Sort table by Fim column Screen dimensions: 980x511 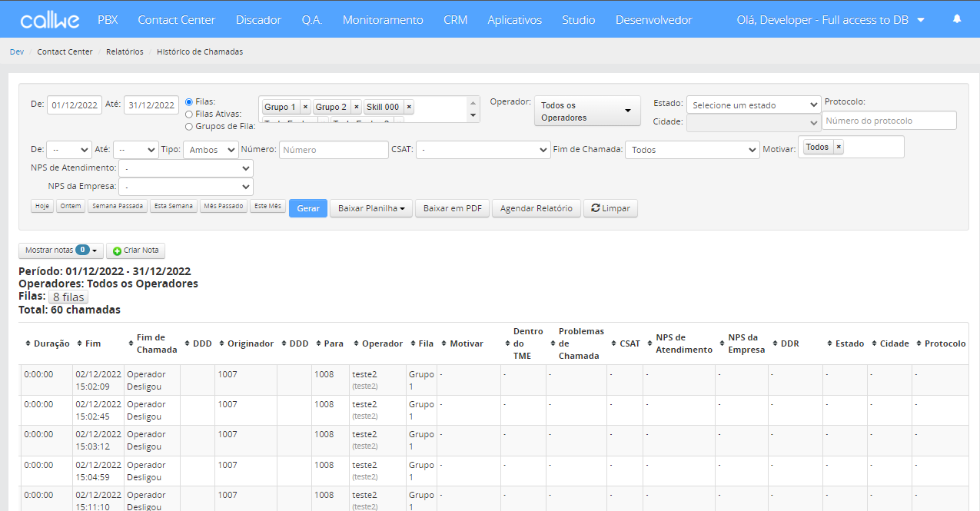[88, 343]
